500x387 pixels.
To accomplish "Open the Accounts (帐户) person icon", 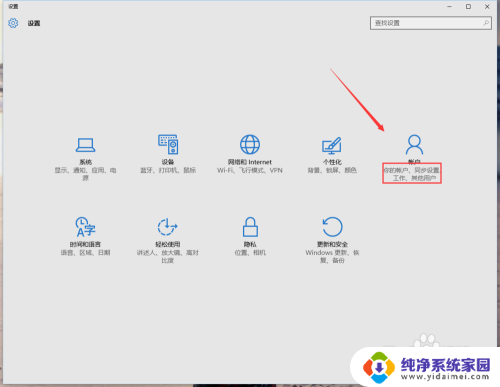I will [414, 144].
